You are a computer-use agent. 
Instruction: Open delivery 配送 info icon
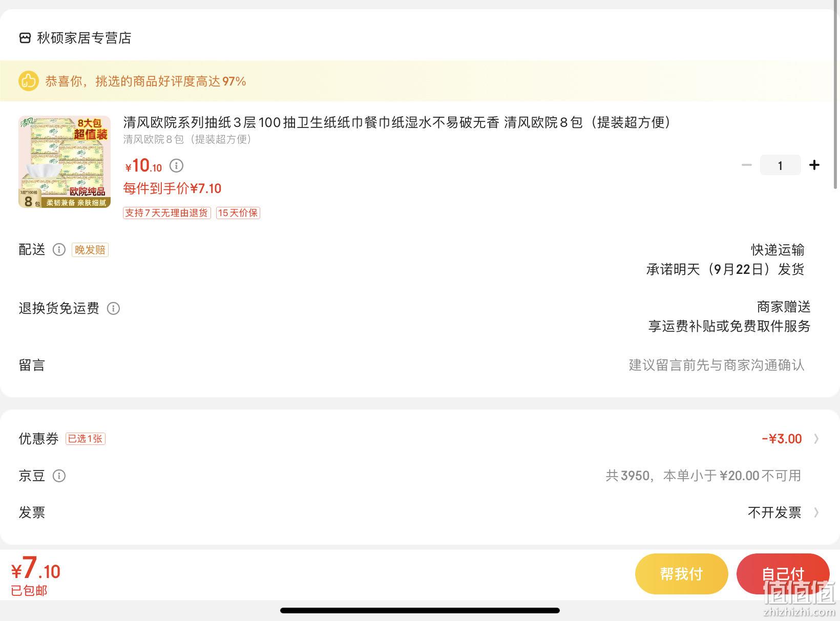[59, 250]
